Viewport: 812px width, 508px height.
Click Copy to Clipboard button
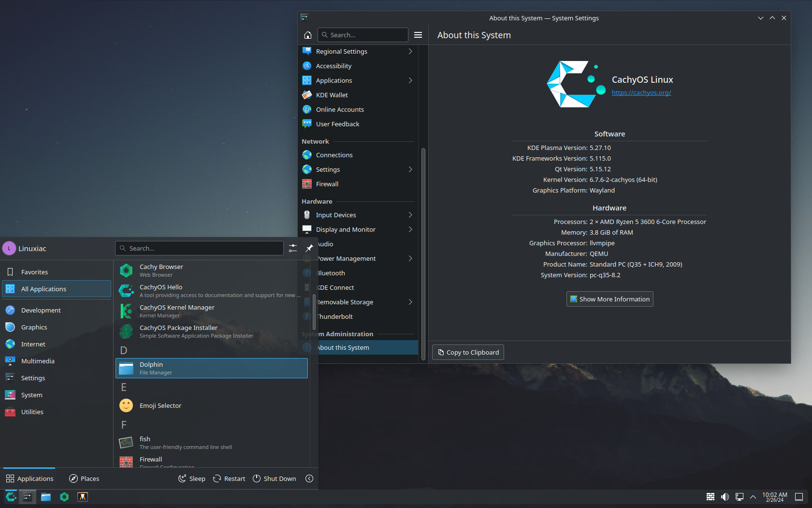(x=468, y=352)
